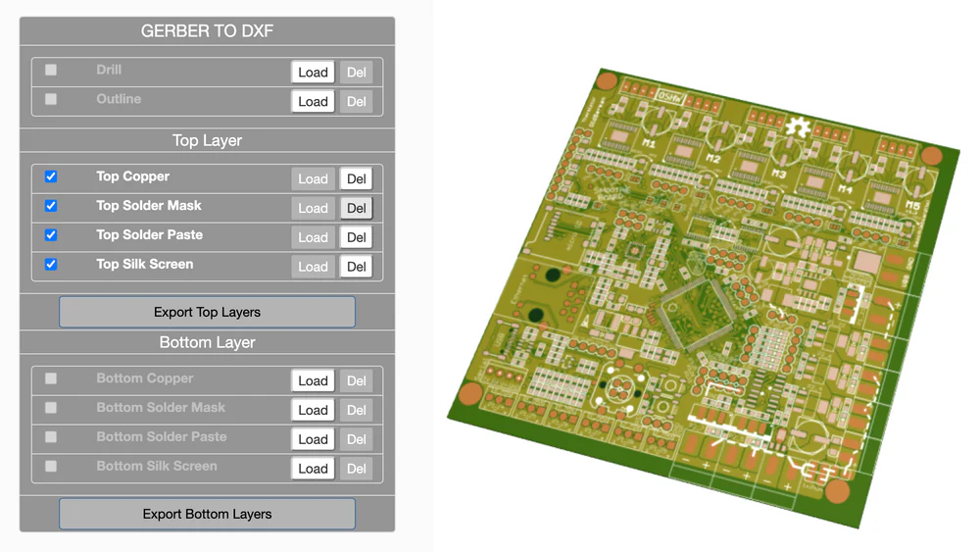Load a Bottom Silk Screen file
The height and width of the screenshot is (552, 980).
(x=313, y=469)
